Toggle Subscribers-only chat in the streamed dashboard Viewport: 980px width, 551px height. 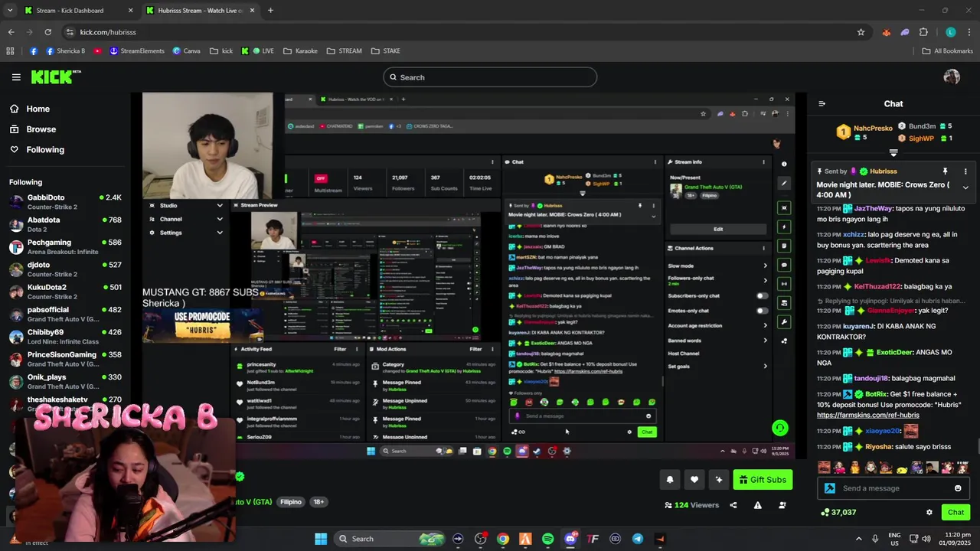pos(762,295)
